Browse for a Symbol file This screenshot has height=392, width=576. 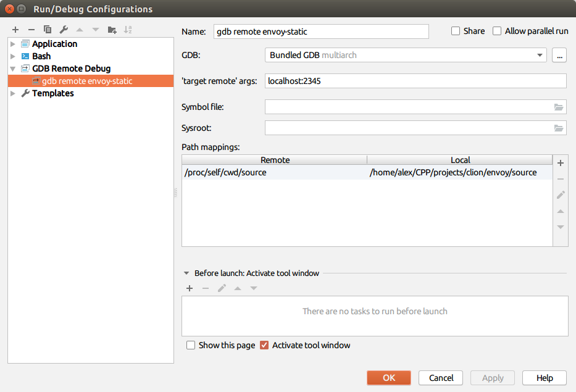click(559, 107)
